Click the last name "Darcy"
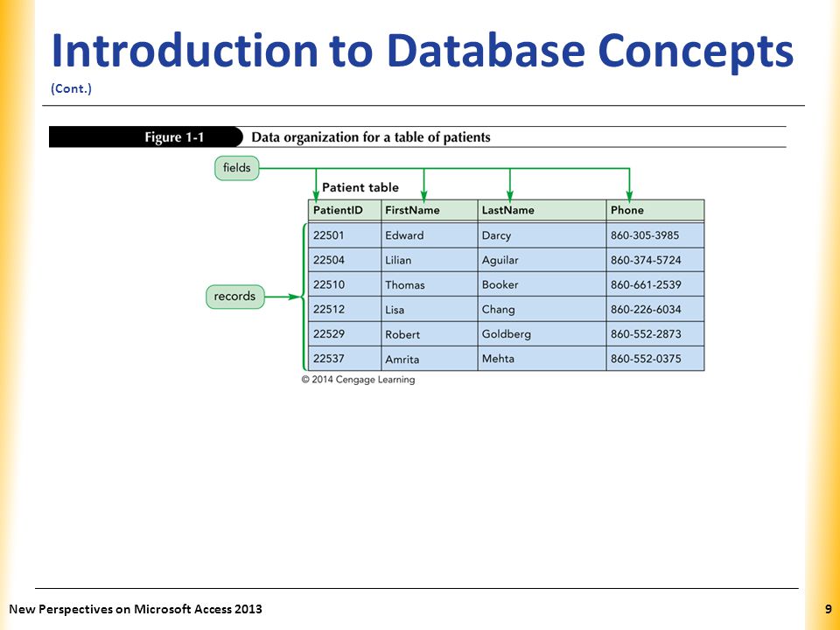840x630 pixels. pos(497,235)
